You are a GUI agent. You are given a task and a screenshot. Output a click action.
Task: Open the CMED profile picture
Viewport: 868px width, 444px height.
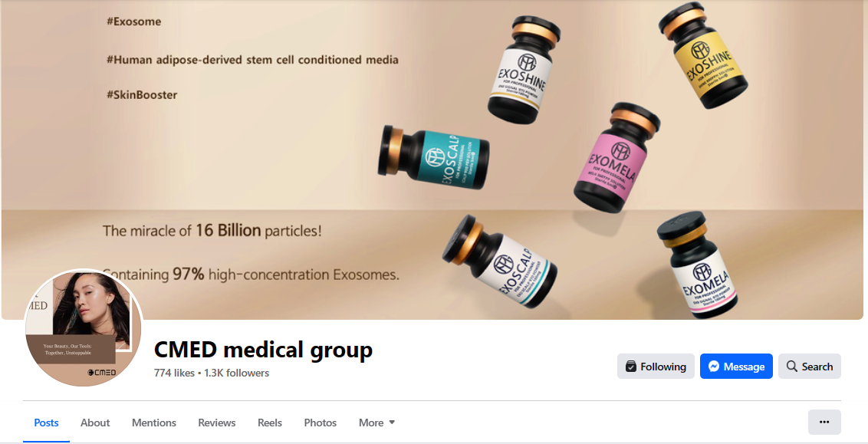[83, 327]
